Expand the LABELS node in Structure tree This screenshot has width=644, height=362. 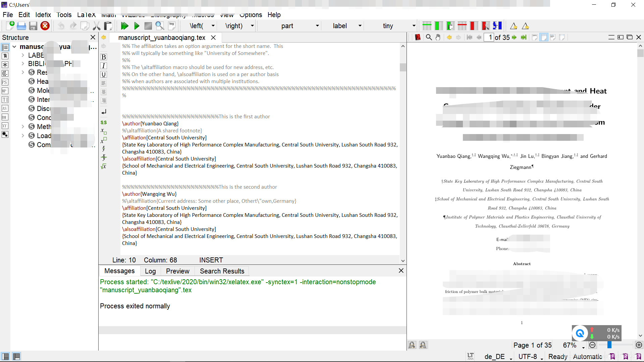(x=23, y=55)
